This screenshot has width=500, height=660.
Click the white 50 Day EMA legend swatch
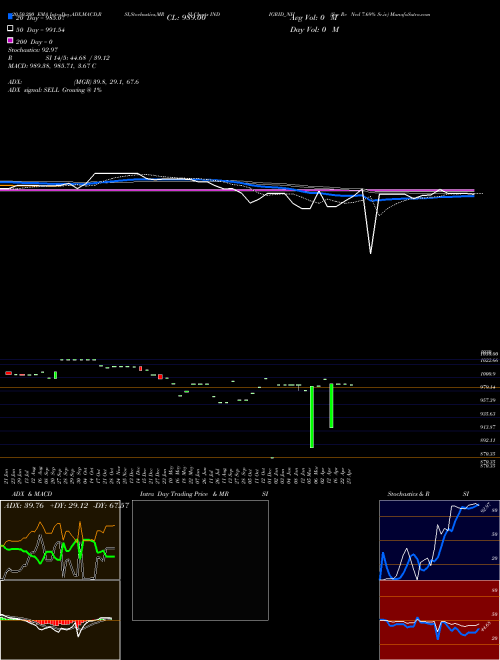point(10,29)
